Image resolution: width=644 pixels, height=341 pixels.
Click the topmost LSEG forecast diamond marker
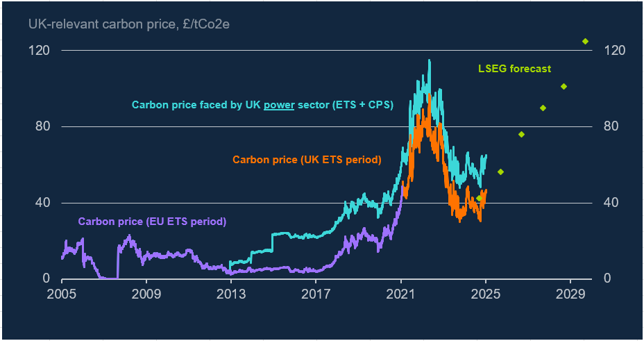point(585,42)
